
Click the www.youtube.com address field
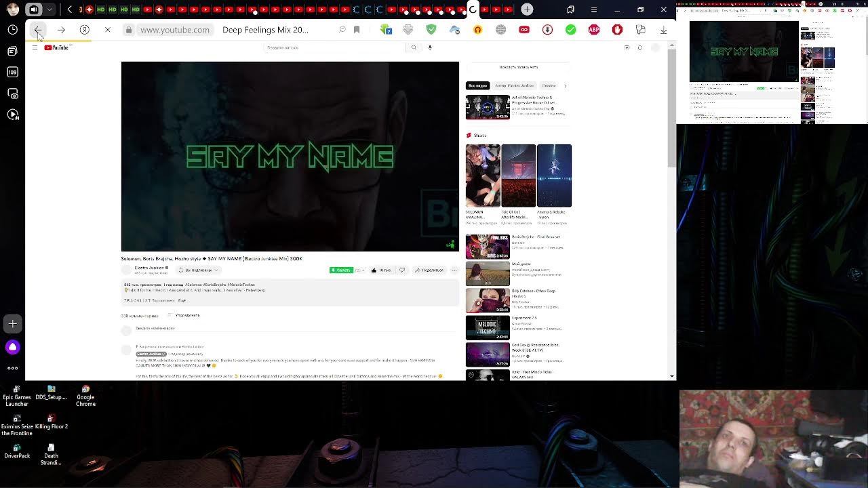tap(174, 30)
